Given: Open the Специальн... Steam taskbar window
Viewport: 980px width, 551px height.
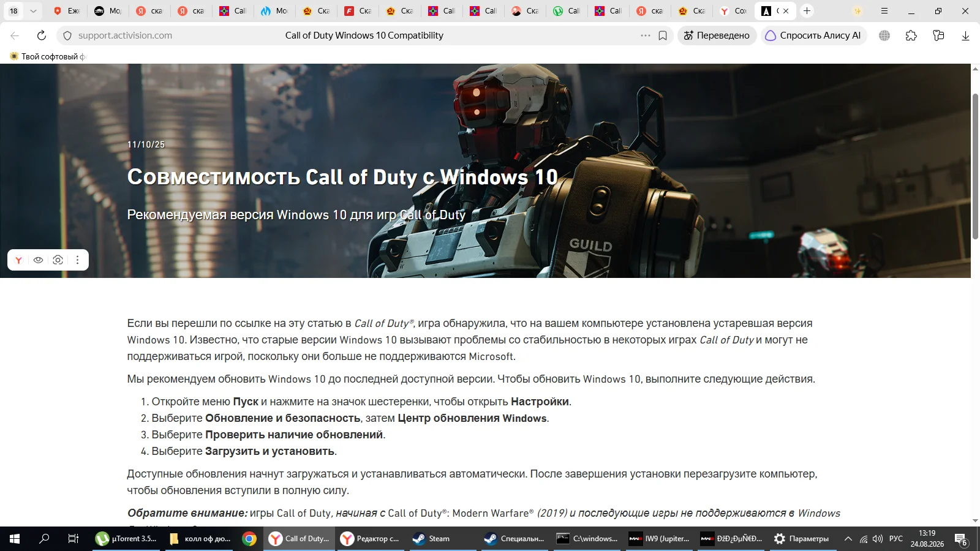Looking at the screenshot, I should pyautogui.click(x=516, y=539).
